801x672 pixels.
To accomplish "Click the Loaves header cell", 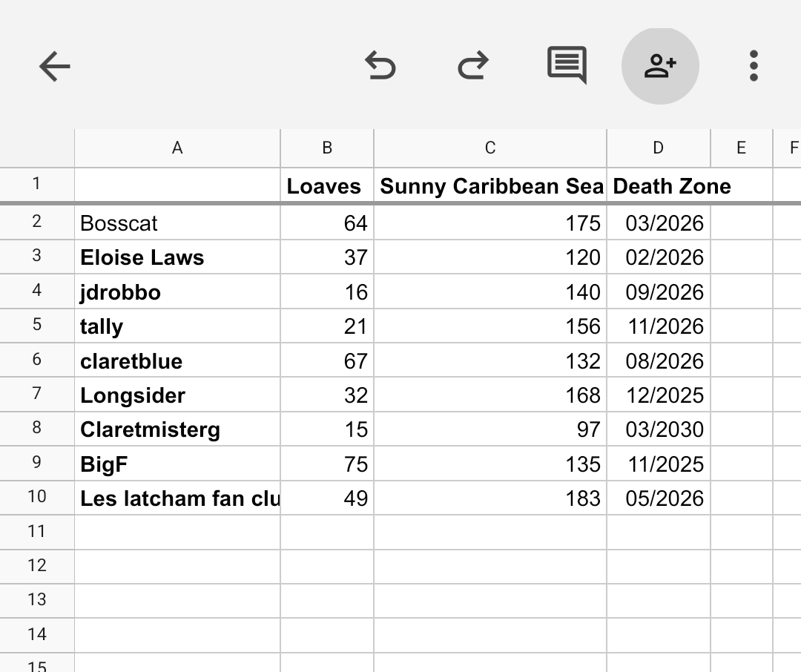I will coord(326,186).
